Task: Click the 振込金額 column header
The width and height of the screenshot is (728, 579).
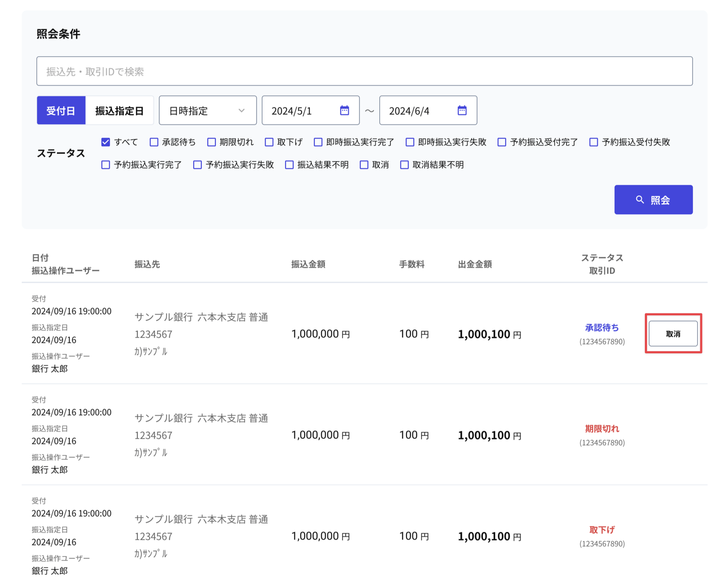Action: click(308, 264)
